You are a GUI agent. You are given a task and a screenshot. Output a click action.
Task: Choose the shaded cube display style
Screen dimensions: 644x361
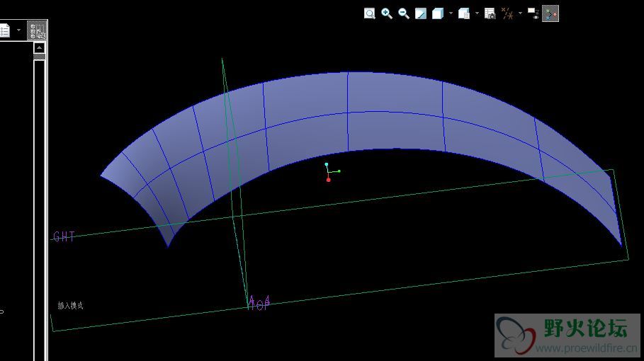point(438,13)
